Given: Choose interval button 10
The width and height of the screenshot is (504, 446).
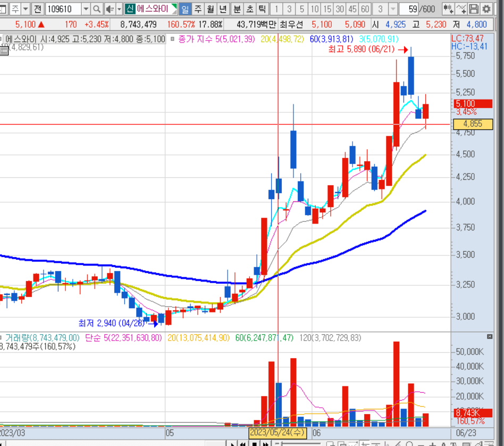Looking at the screenshot, I should click(x=314, y=9).
